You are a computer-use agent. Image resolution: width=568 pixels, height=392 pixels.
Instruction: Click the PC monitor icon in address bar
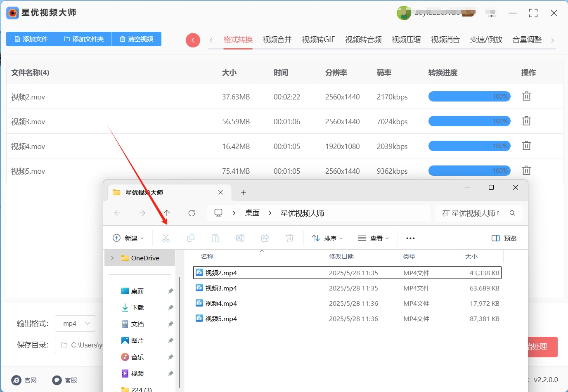pos(218,213)
